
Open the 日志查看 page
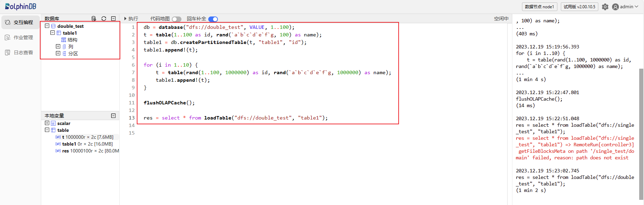click(23, 53)
